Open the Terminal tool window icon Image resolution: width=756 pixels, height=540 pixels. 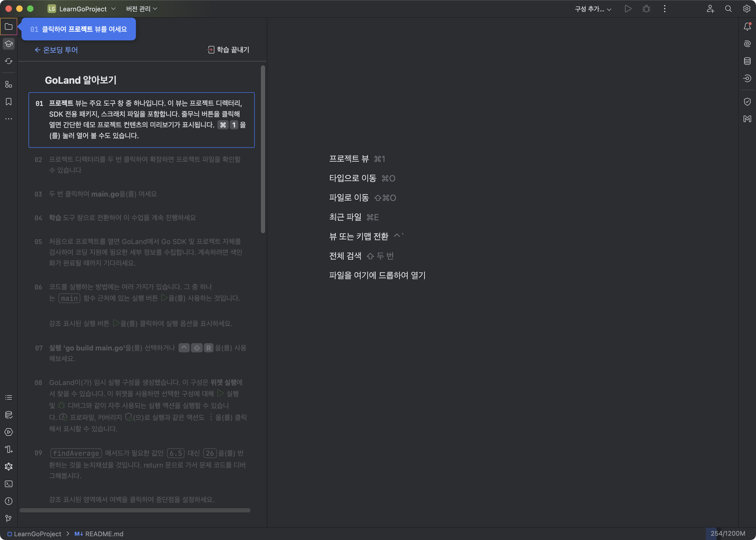click(x=9, y=484)
